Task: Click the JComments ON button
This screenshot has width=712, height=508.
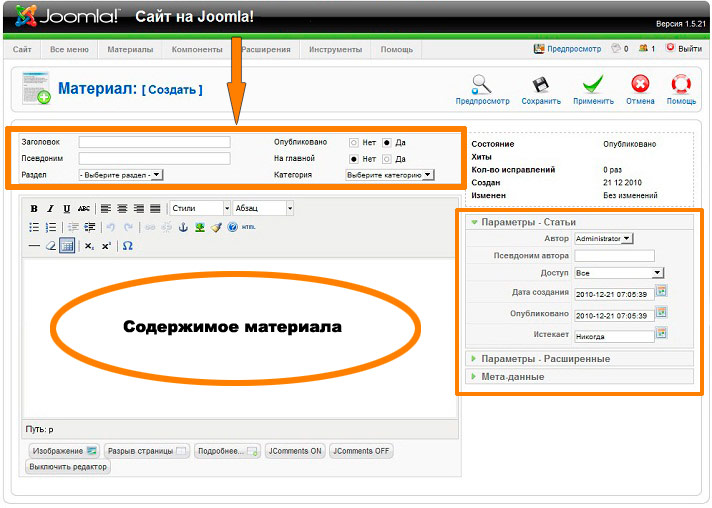Action: click(295, 451)
